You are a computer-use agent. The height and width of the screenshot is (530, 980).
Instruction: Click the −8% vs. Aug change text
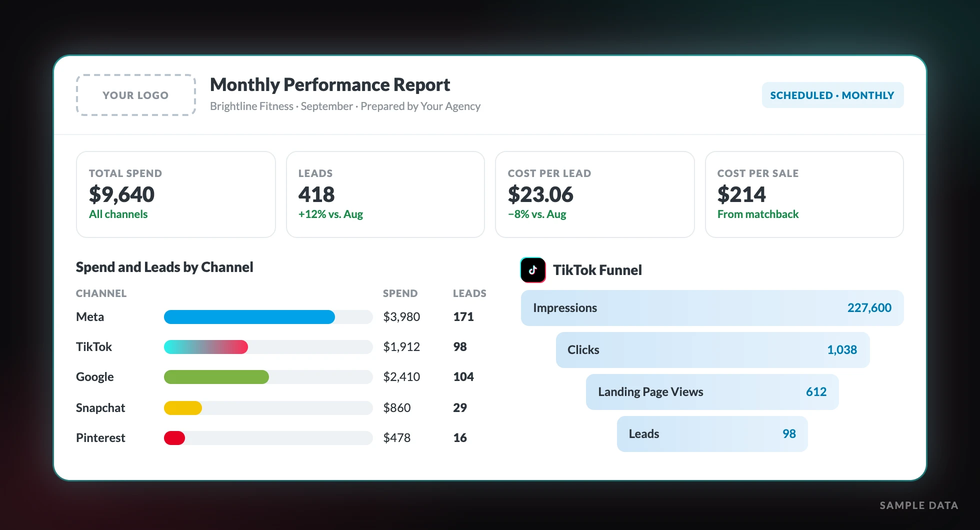point(537,214)
